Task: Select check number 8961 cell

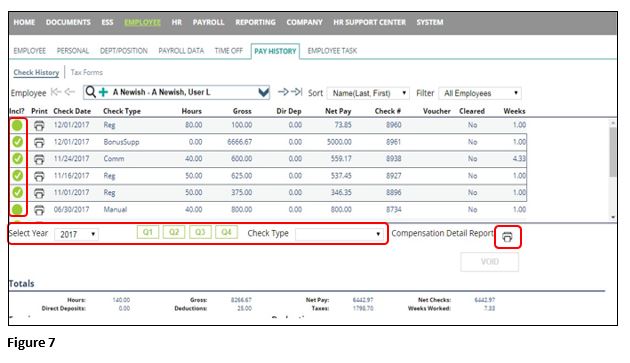Action: 394,142
